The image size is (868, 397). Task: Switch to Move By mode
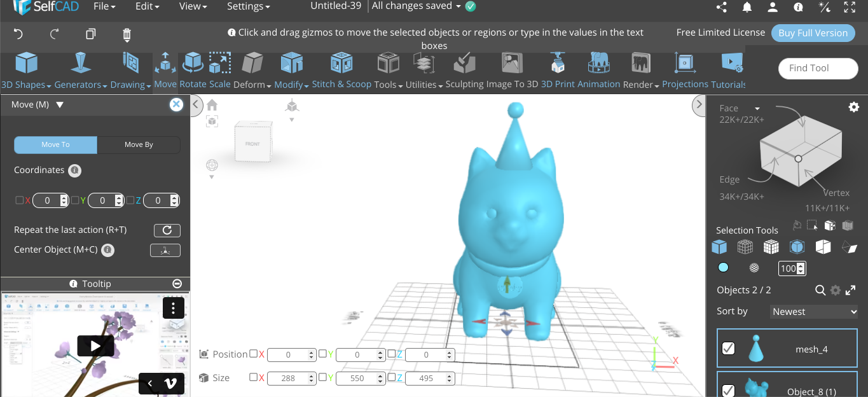[x=139, y=144]
